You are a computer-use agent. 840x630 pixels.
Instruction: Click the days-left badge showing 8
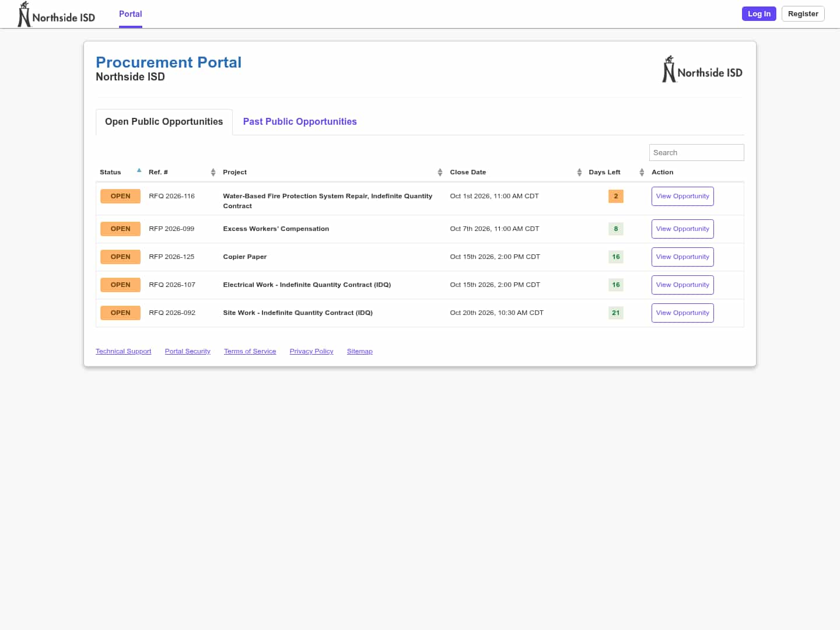pyautogui.click(x=615, y=229)
